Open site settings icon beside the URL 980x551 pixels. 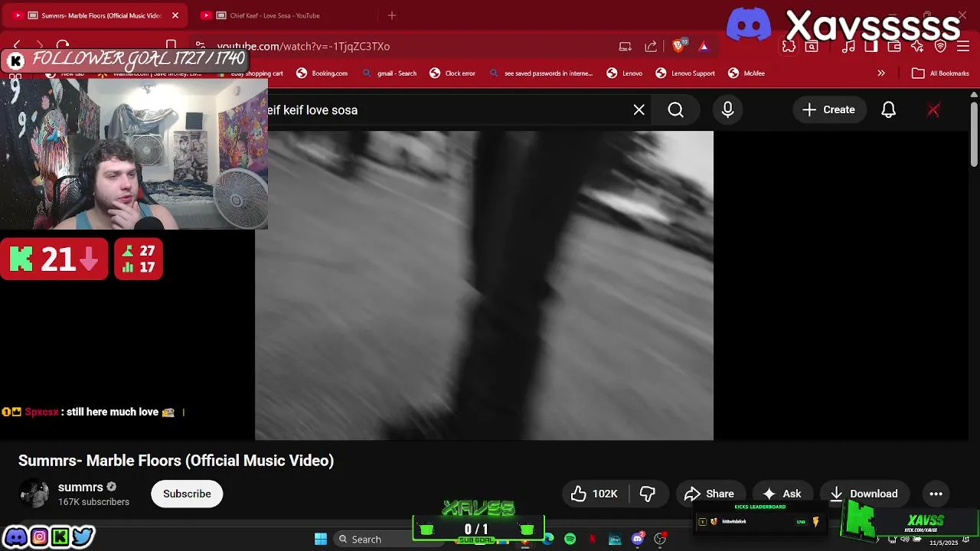200,46
